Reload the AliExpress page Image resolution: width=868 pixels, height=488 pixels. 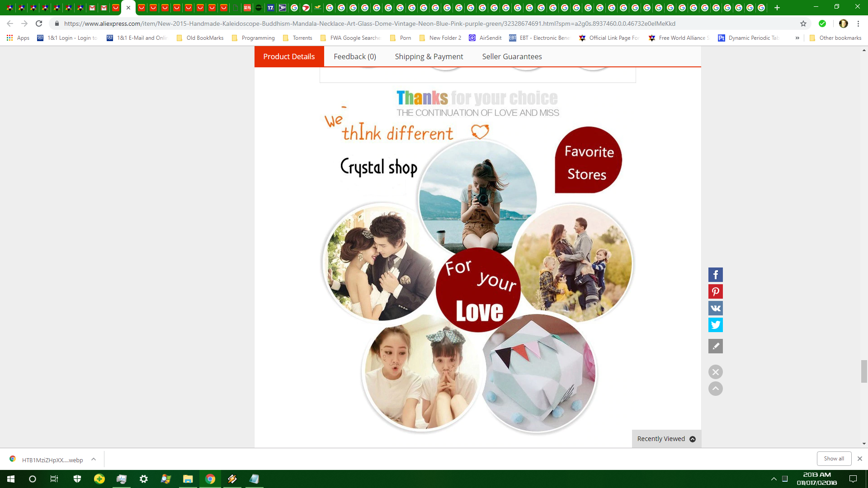pyautogui.click(x=39, y=23)
